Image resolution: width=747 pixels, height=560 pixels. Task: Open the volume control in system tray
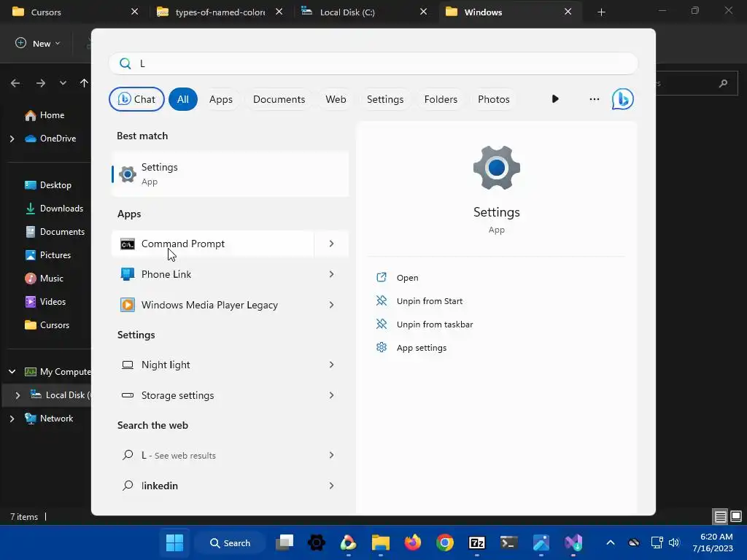point(674,542)
